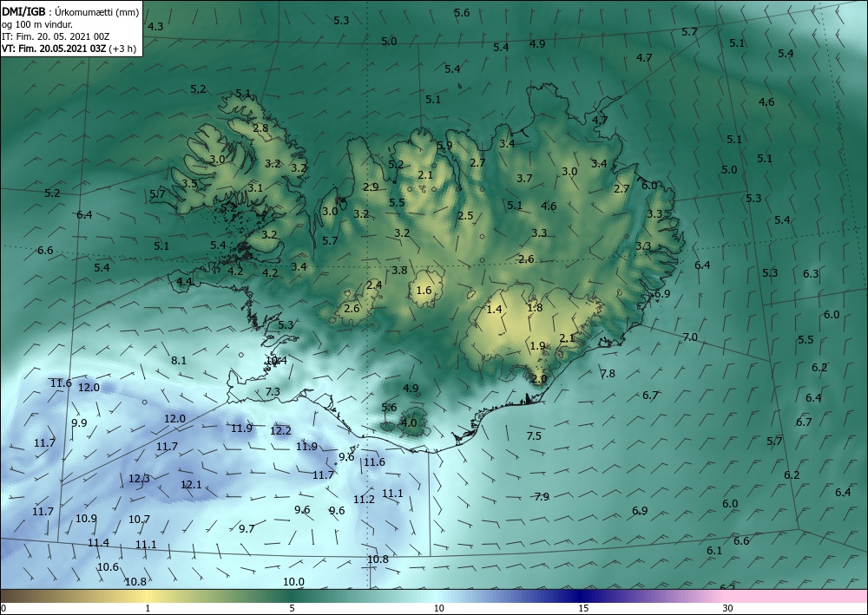The image size is (868, 615).
Task: Click the 7.0 map value
Action: click(690, 337)
